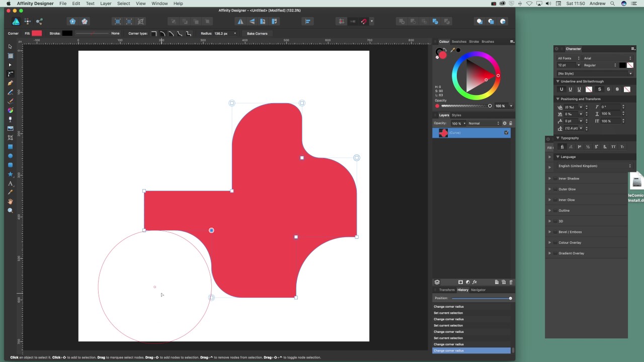Flip selection vertically

pyautogui.click(x=252, y=21)
